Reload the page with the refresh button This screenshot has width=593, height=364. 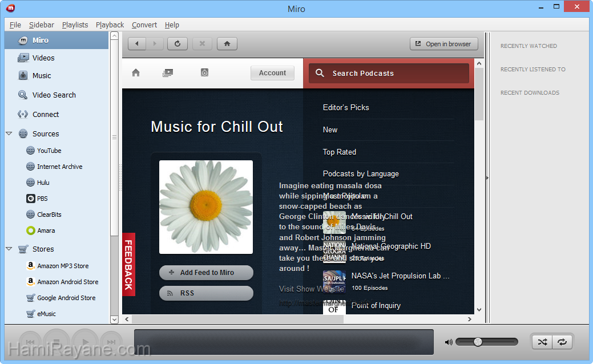tap(178, 44)
